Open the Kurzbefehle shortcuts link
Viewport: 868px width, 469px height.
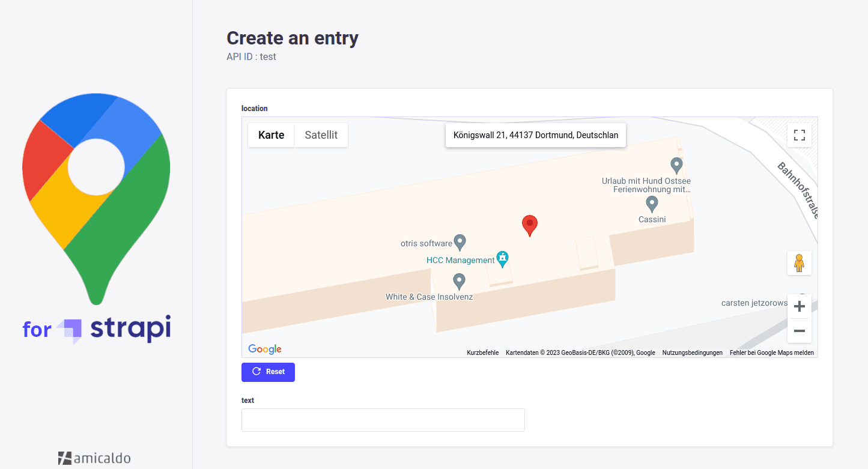pos(483,353)
